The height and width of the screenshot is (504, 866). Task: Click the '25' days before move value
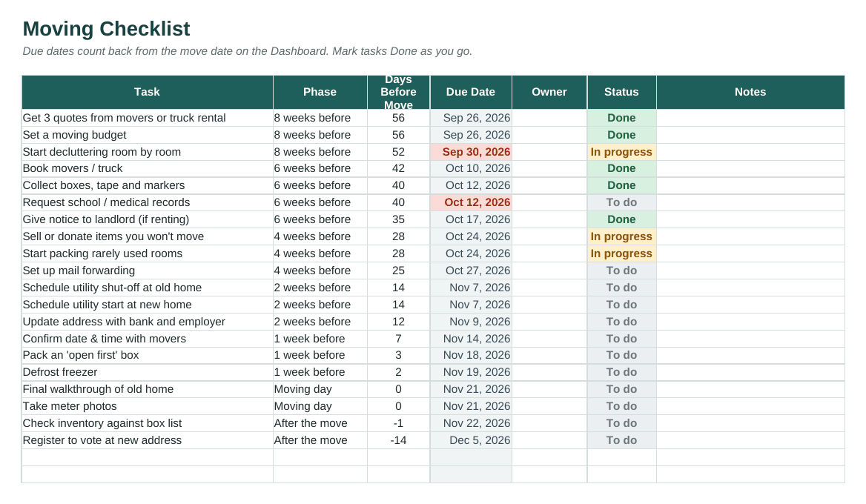(x=398, y=271)
